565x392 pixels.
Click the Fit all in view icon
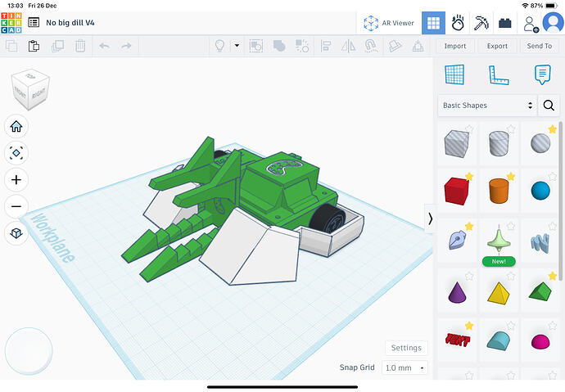[16, 153]
